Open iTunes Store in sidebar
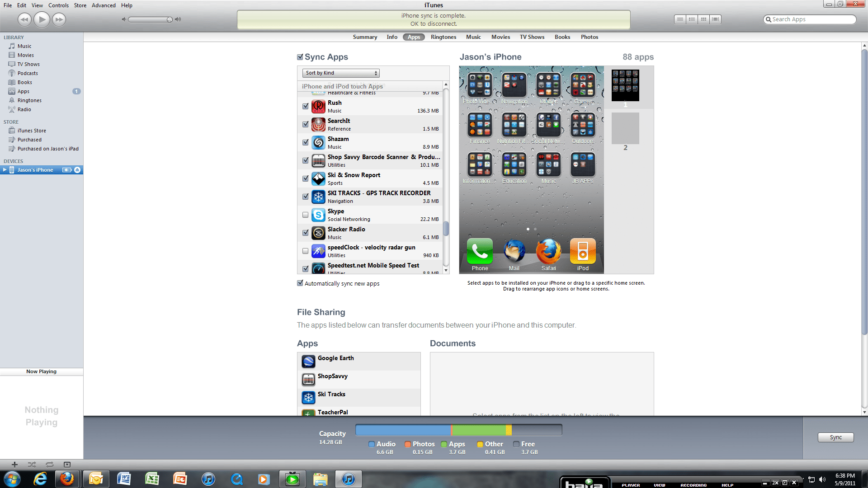868x488 pixels. (32, 131)
